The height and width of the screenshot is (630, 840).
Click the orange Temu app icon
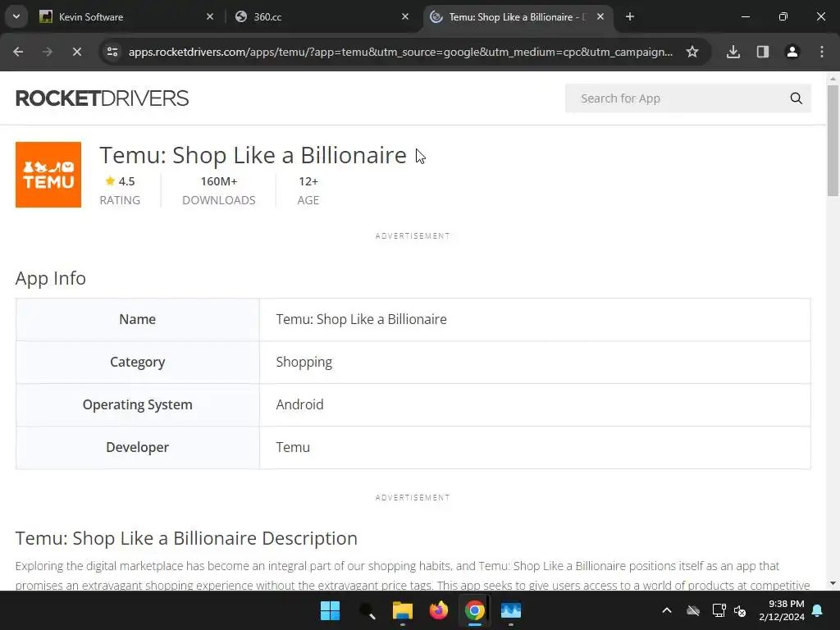(48, 175)
